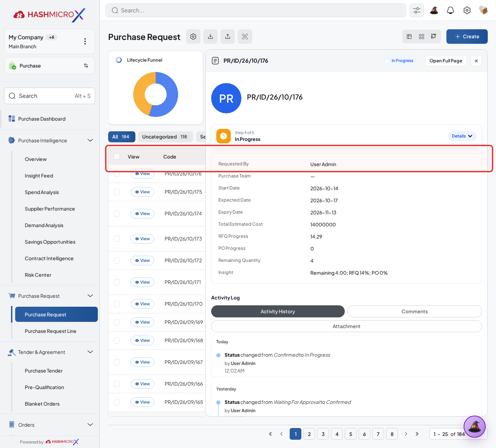Screen dimensions: 496x448
Task: Select the All 184 tab
Action: point(122,137)
